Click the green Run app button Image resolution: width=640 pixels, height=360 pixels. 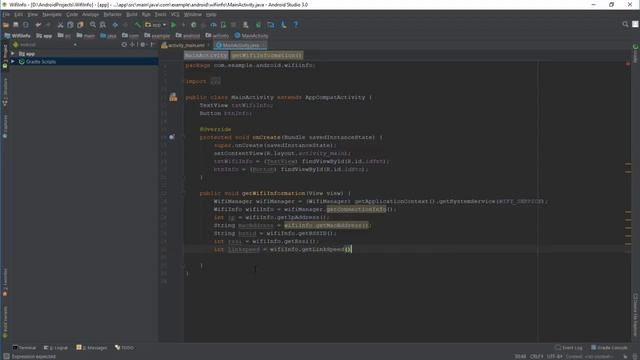(173, 25)
